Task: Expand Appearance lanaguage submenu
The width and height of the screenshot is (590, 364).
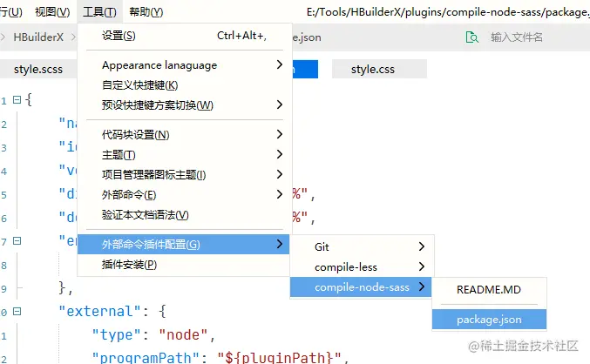Action: click(x=185, y=65)
